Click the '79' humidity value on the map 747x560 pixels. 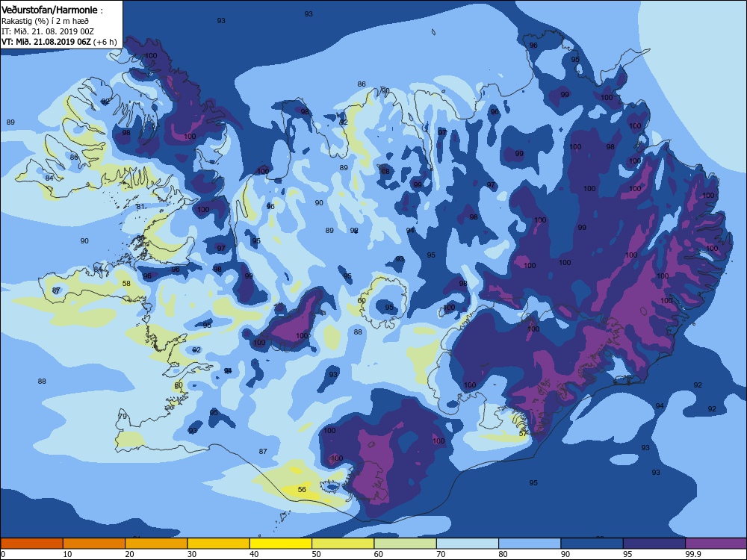pos(123,416)
